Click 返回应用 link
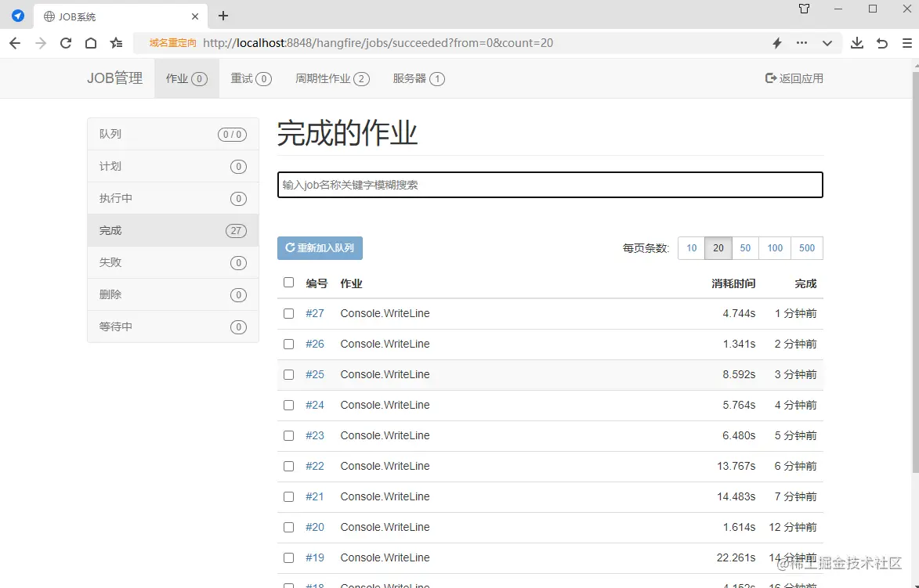Viewport: 919px width, 588px height. (x=794, y=78)
